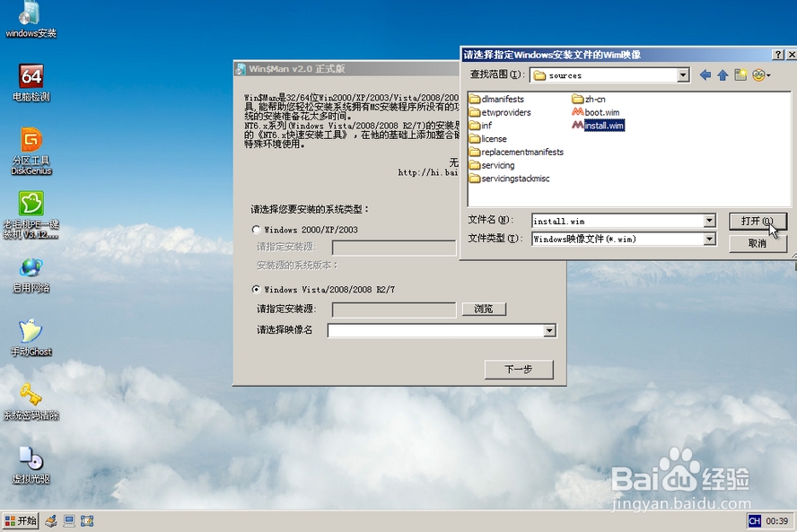Select the dlmanifests folder
Screen dimensions: 797x532
click(x=496, y=99)
